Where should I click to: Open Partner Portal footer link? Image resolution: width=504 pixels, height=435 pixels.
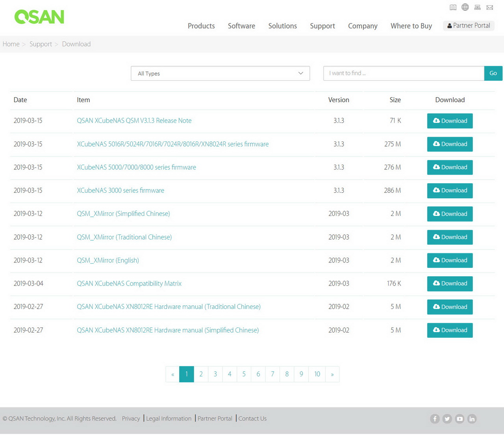click(215, 418)
